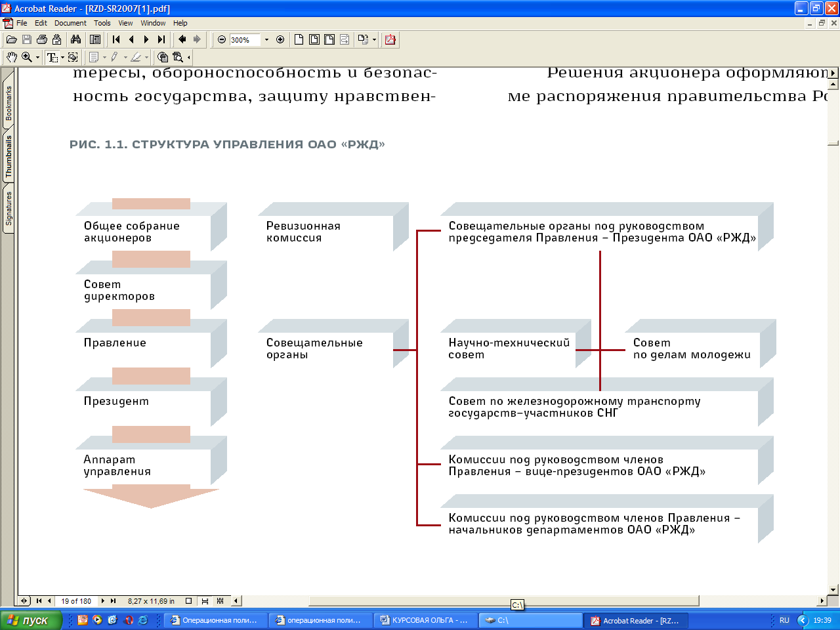
Task: Switch to the 'C:\' taskbar window
Action: pyautogui.click(x=530, y=620)
